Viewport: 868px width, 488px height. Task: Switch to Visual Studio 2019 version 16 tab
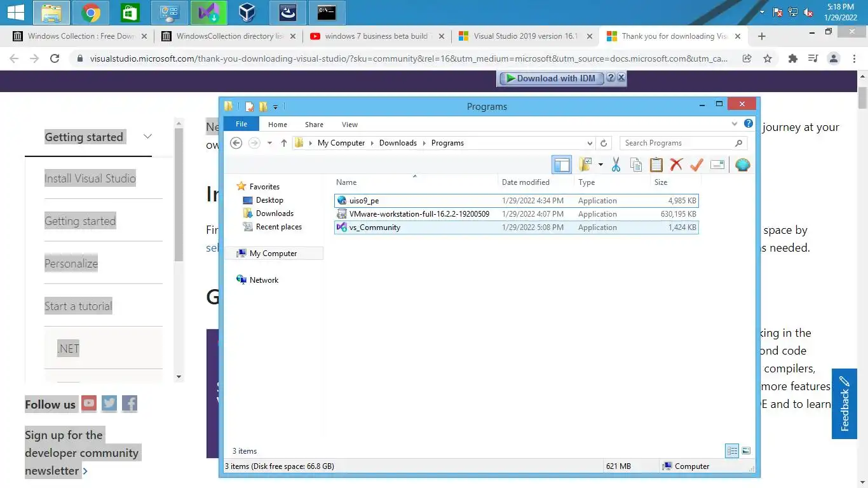pyautogui.click(x=525, y=36)
